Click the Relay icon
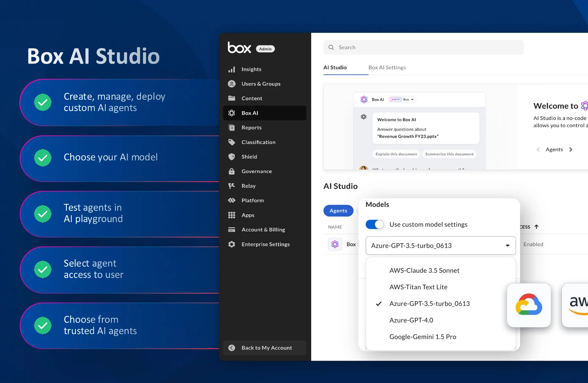588x383 pixels. coord(232,186)
